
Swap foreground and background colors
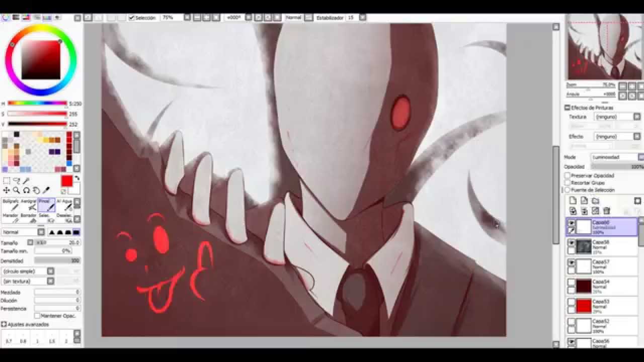77,178
